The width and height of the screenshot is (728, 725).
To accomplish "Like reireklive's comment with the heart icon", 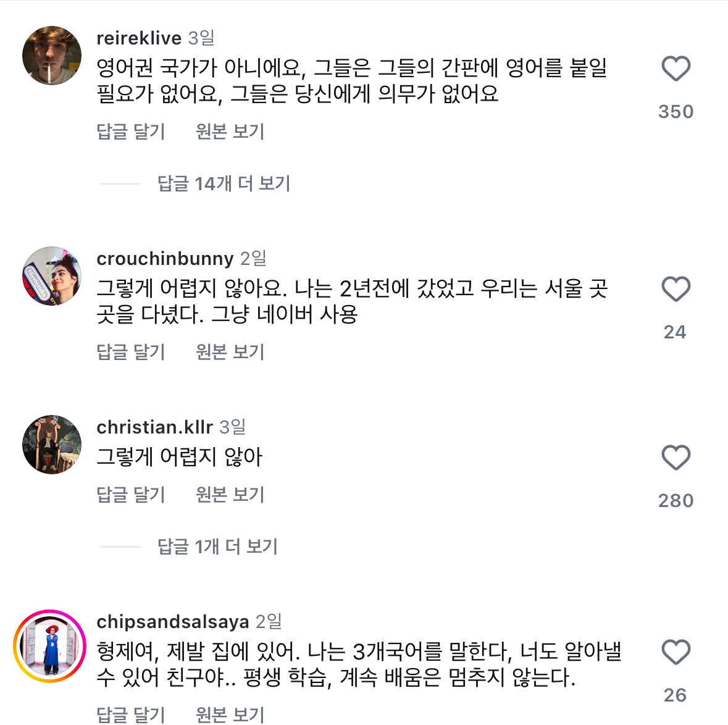I will click(676, 69).
